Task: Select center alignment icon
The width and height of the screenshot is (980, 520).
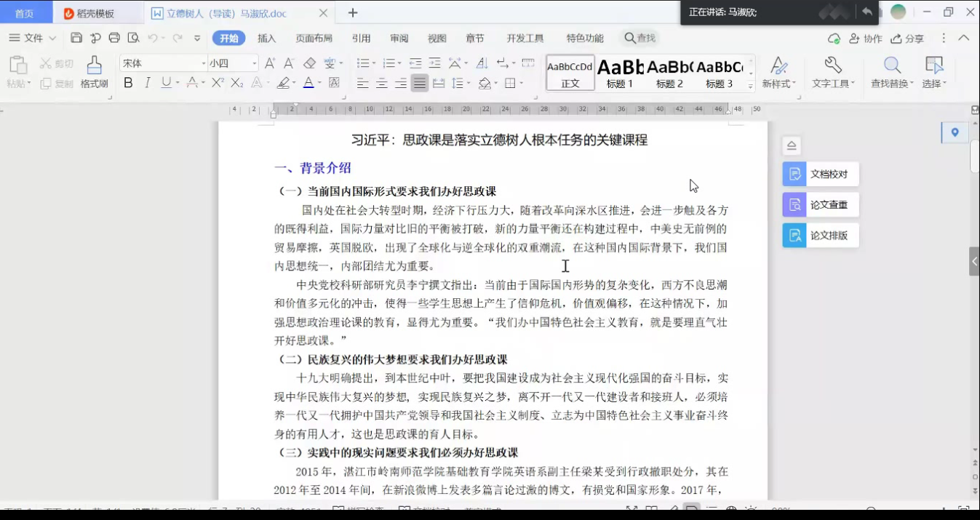Action: point(381,83)
